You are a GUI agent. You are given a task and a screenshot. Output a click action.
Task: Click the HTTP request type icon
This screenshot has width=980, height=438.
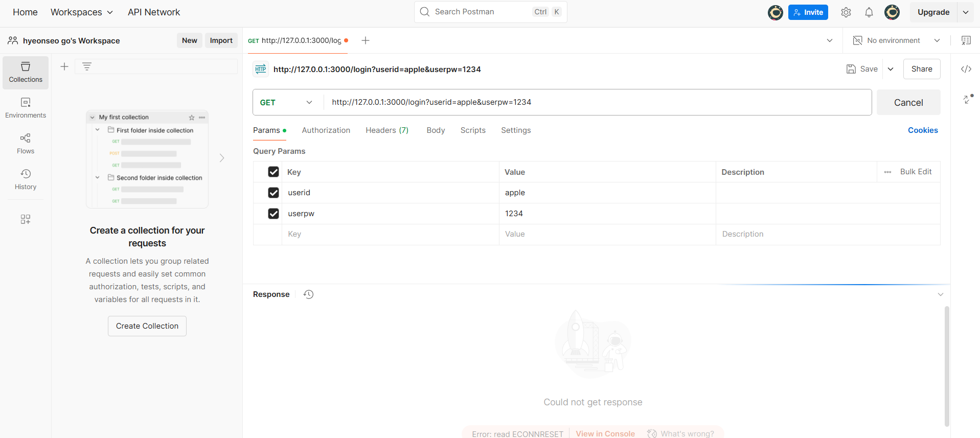pyautogui.click(x=261, y=69)
